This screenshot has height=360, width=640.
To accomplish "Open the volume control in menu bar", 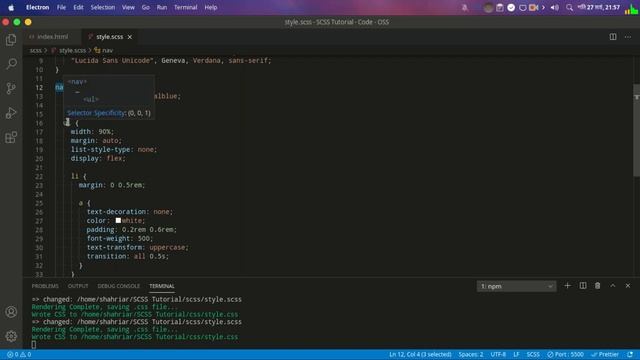I will click(x=554, y=7).
